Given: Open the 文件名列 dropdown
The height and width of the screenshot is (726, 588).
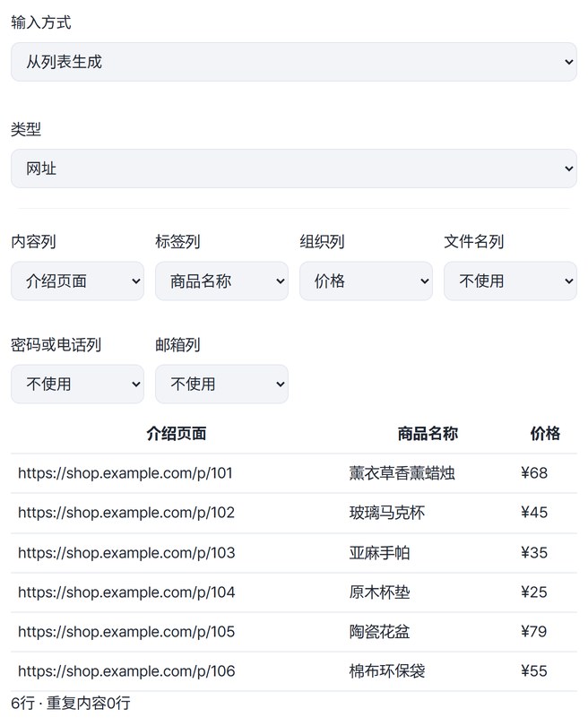Looking at the screenshot, I should click(510, 281).
